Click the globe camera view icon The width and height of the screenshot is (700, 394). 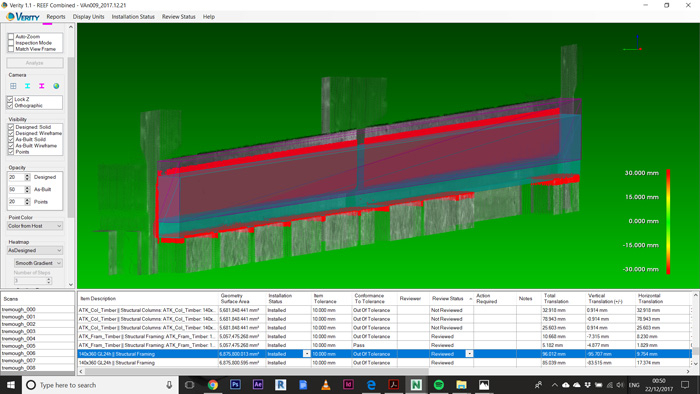[56, 86]
